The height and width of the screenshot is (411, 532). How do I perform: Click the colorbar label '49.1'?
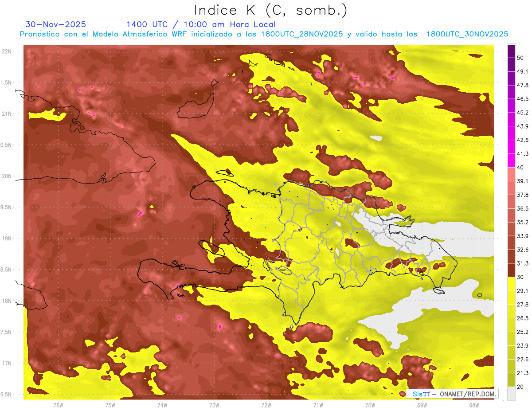pyautogui.click(x=523, y=71)
